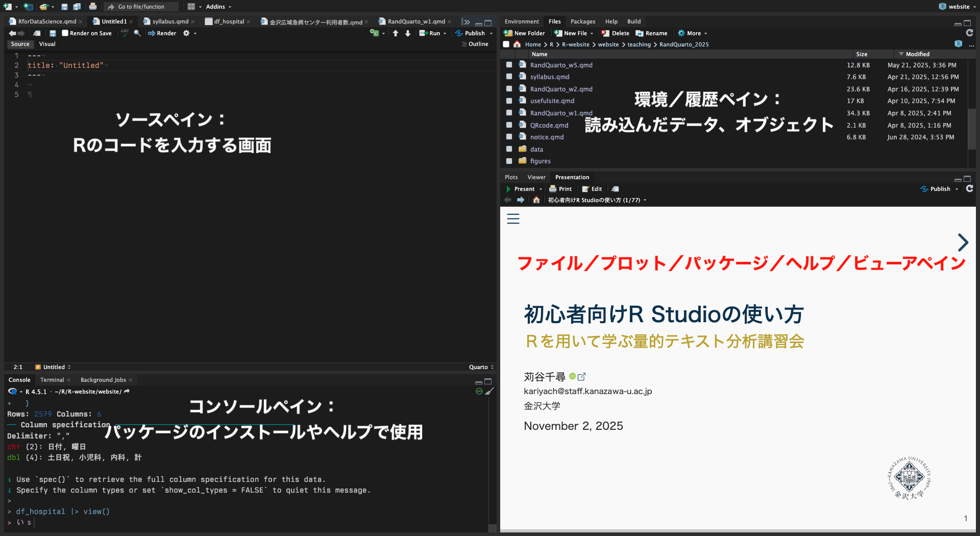The height and width of the screenshot is (536, 980).
Task: Click the save all documents icon
Action: [77, 7]
